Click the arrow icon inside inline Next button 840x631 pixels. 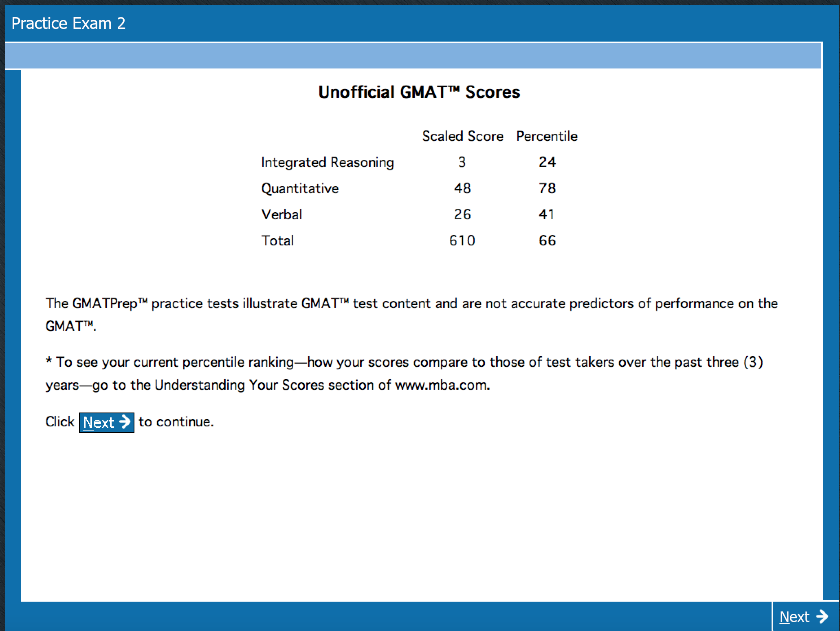coord(125,421)
